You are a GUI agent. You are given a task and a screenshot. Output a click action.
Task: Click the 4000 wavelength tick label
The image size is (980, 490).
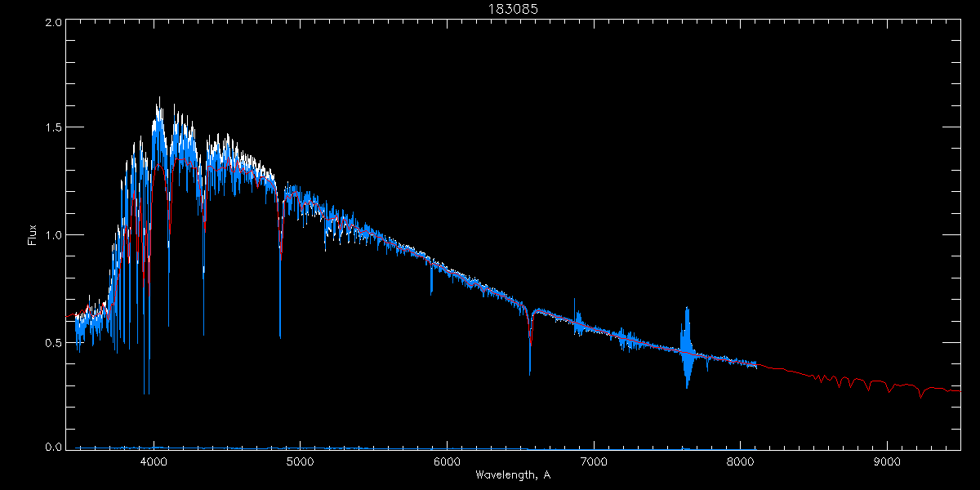pos(154,462)
